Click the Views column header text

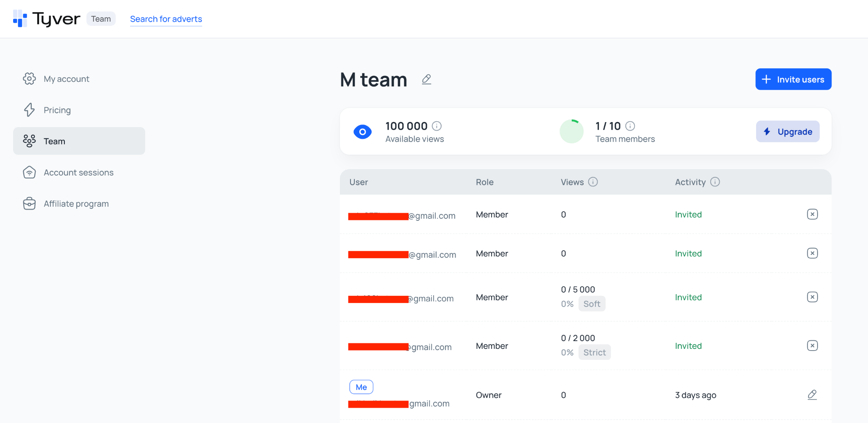(572, 182)
